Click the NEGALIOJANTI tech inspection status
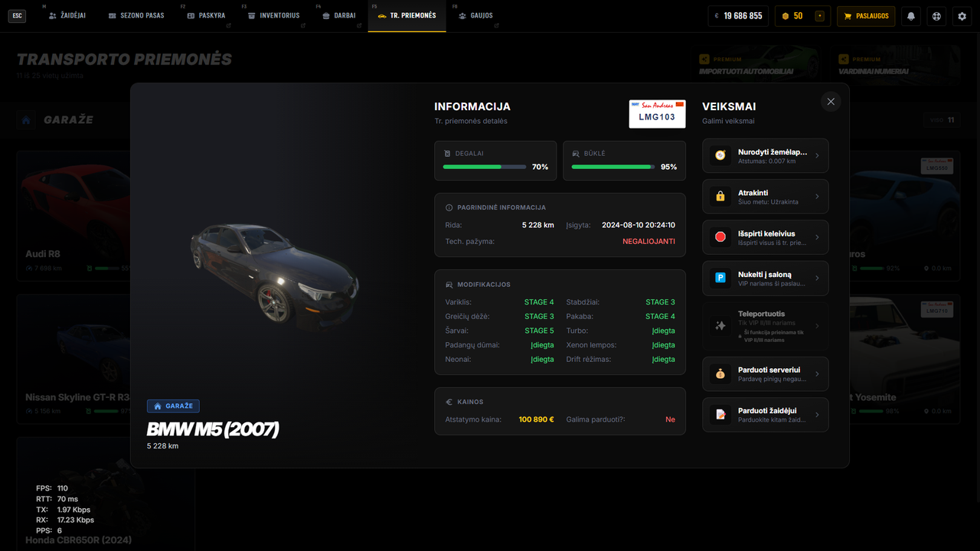Screen dimensions: 980x551 click(648, 241)
